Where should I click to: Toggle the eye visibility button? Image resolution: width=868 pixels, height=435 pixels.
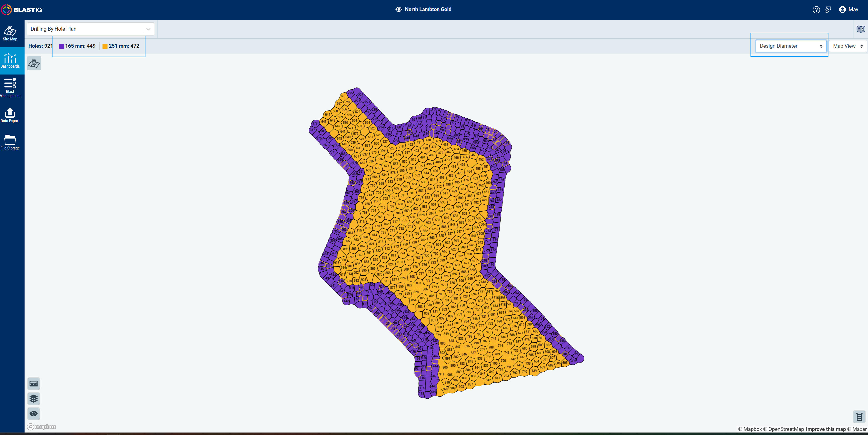(x=34, y=413)
